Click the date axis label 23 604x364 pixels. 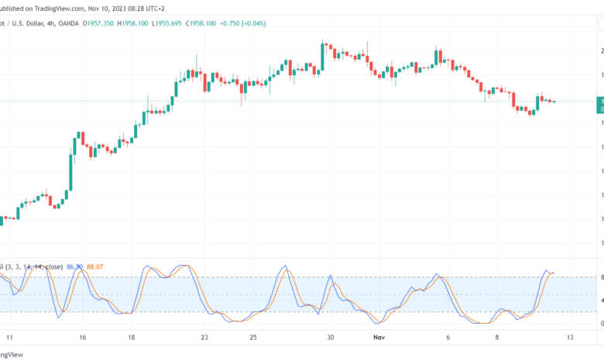point(204,338)
